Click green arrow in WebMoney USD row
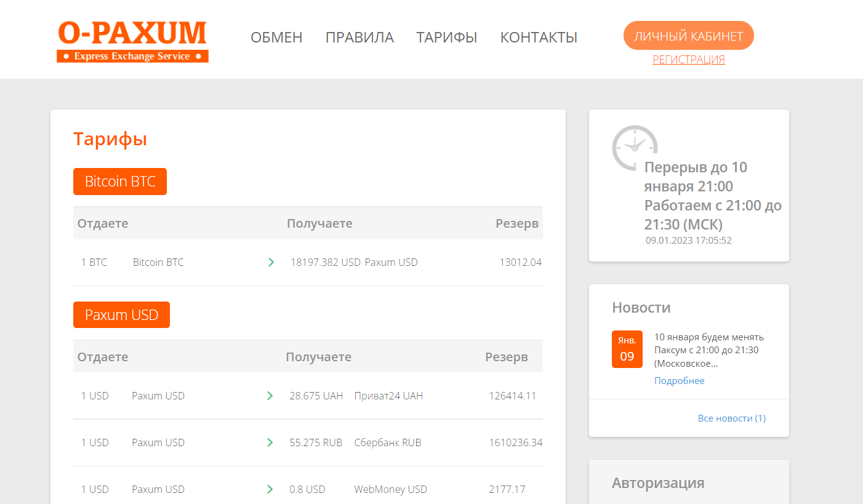Screen dimensions: 863x504 (270, 489)
